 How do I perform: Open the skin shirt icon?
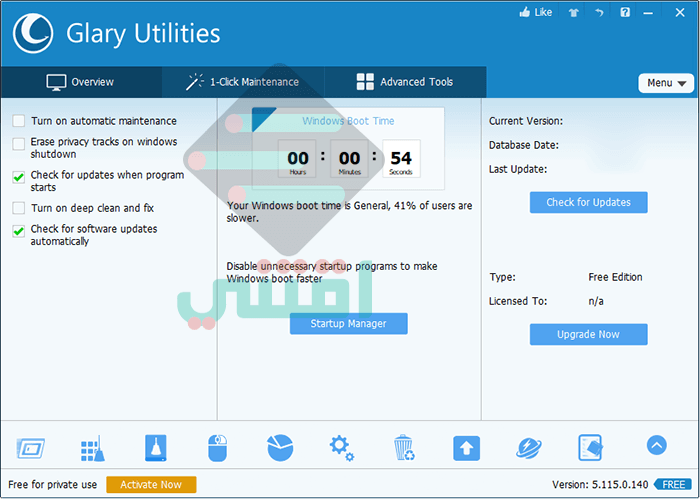[x=574, y=13]
